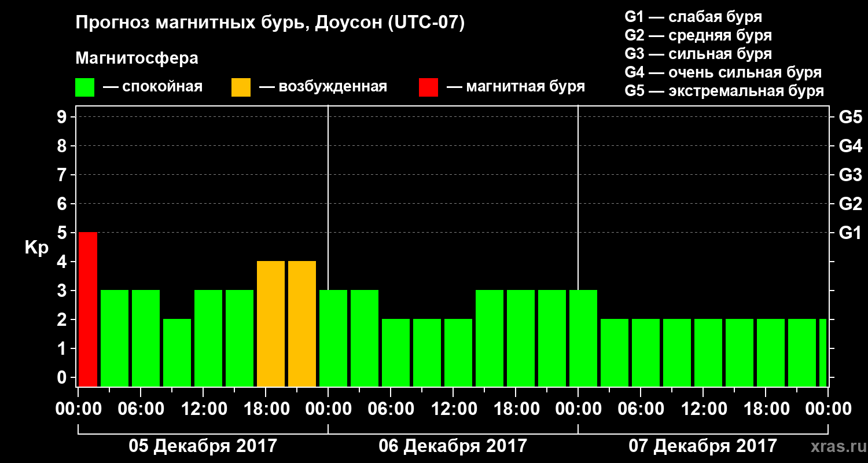Click the '18:00' time label above 07 Декабря 2017
The image size is (868, 463).
tap(766, 409)
